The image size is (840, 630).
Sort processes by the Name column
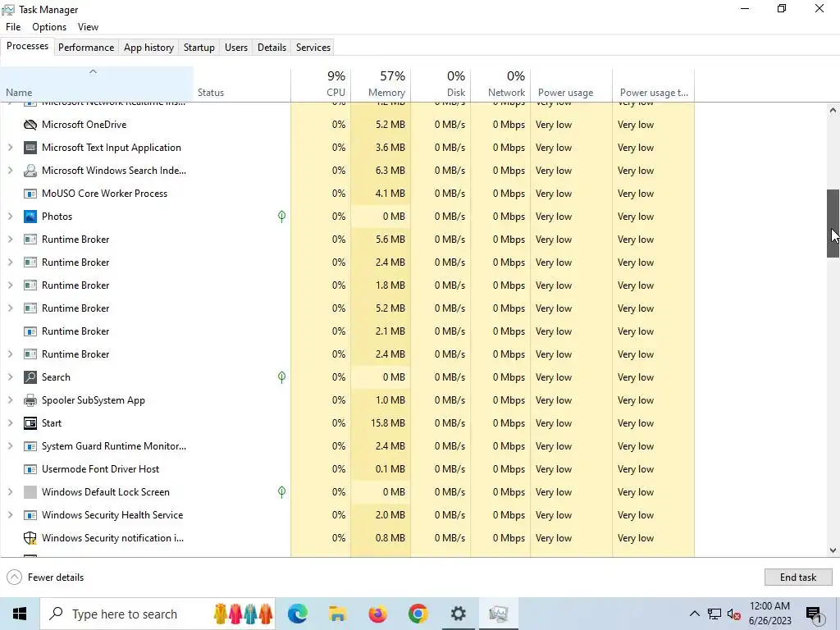coord(97,84)
